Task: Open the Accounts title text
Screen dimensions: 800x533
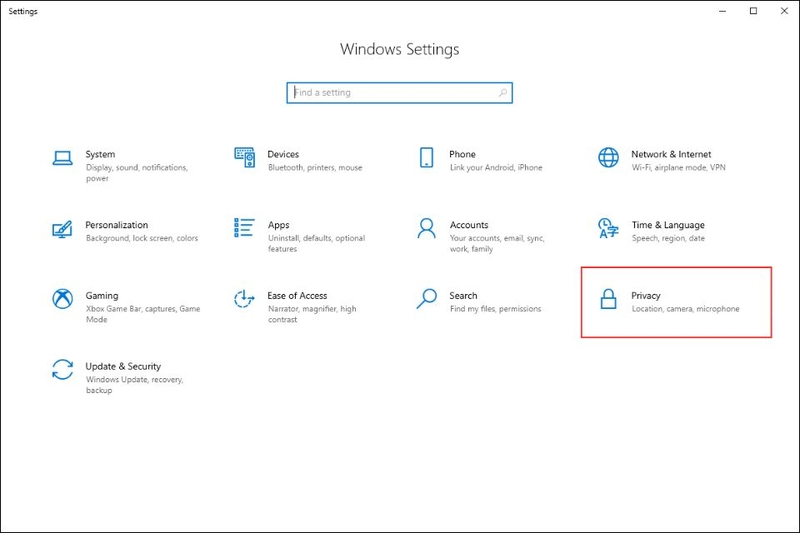Action: tap(469, 225)
